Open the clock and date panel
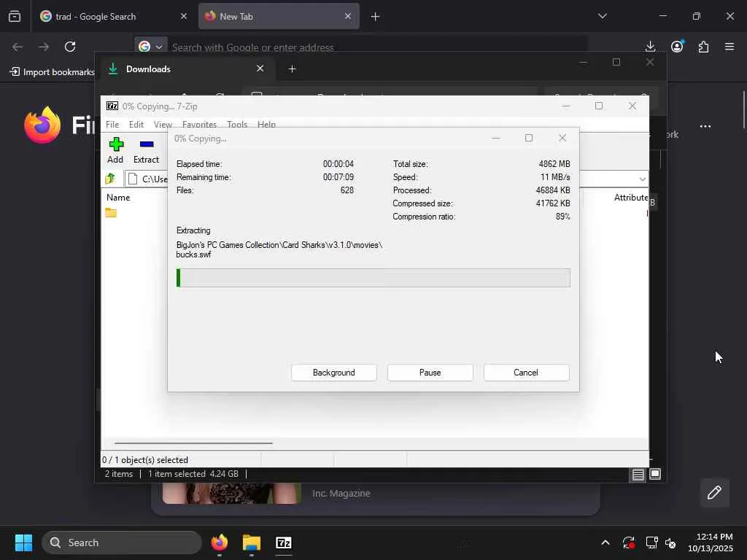Image resolution: width=747 pixels, height=560 pixels. [710, 542]
